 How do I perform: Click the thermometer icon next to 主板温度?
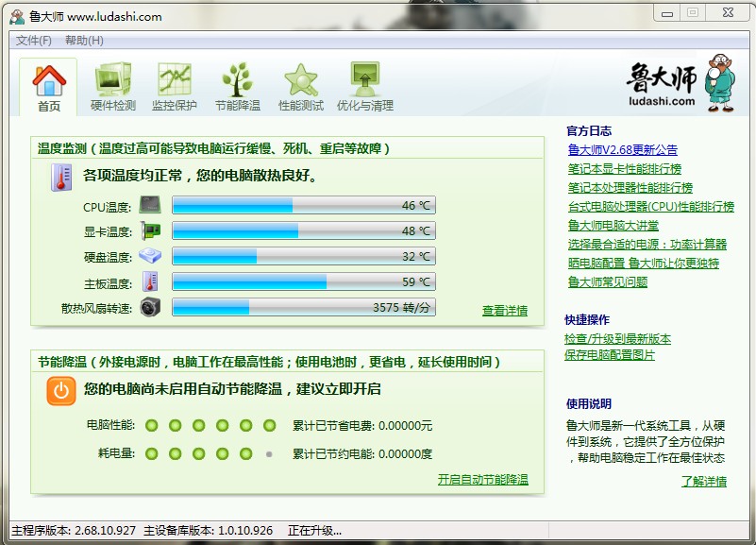pos(150,281)
